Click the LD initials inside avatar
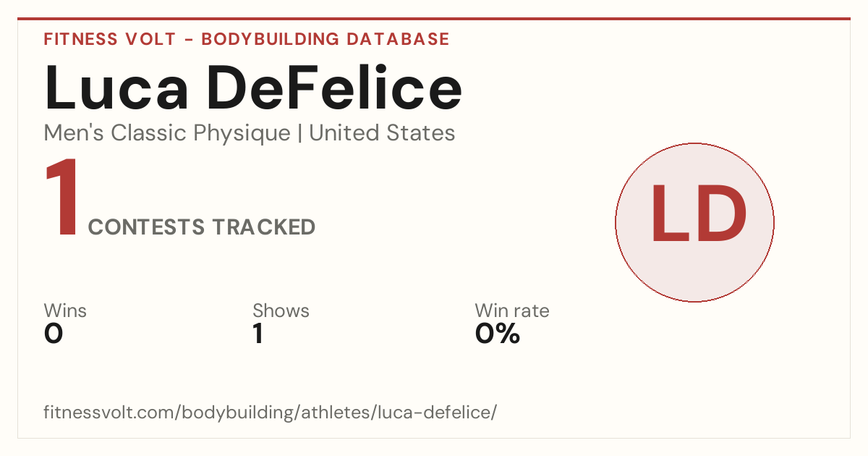 (x=698, y=215)
